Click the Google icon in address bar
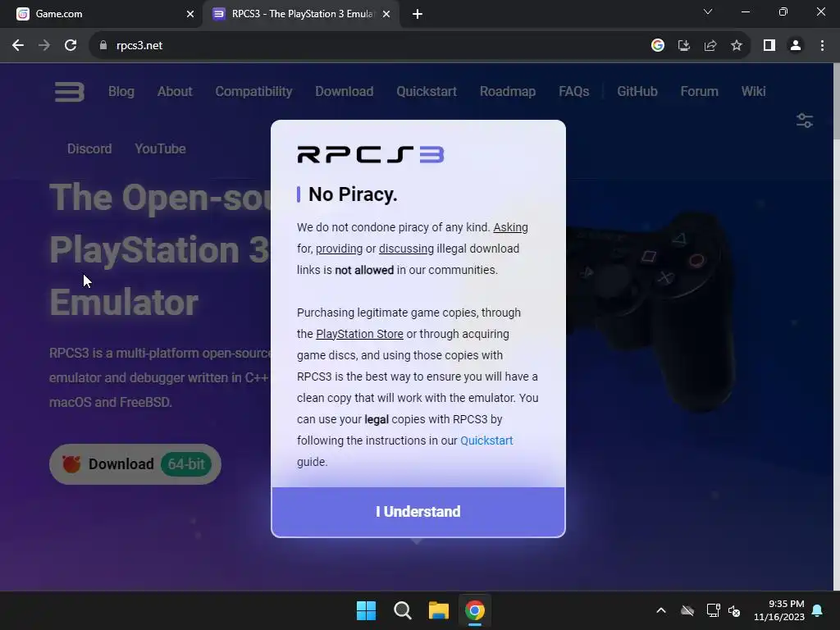The image size is (840, 630). [658, 46]
